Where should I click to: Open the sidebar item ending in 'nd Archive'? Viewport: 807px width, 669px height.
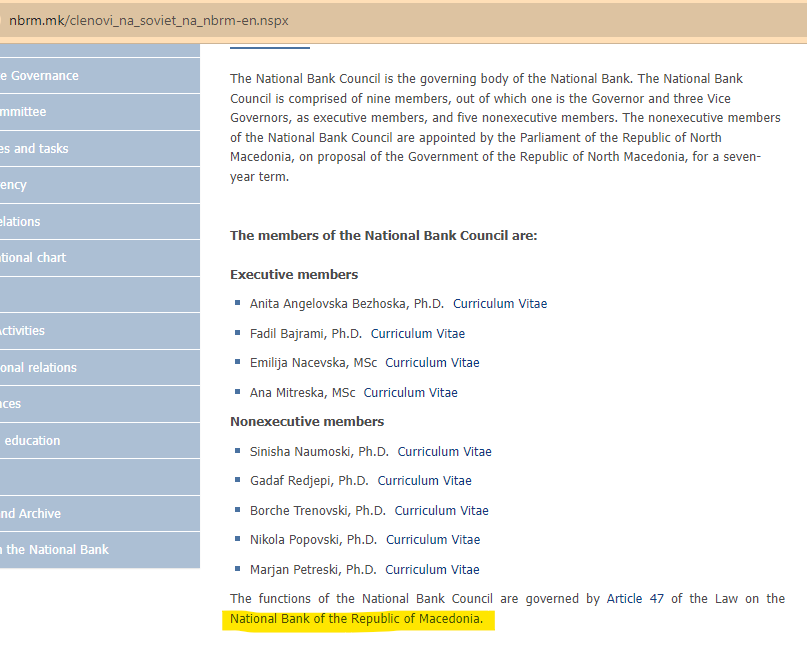[x=100, y=514]
